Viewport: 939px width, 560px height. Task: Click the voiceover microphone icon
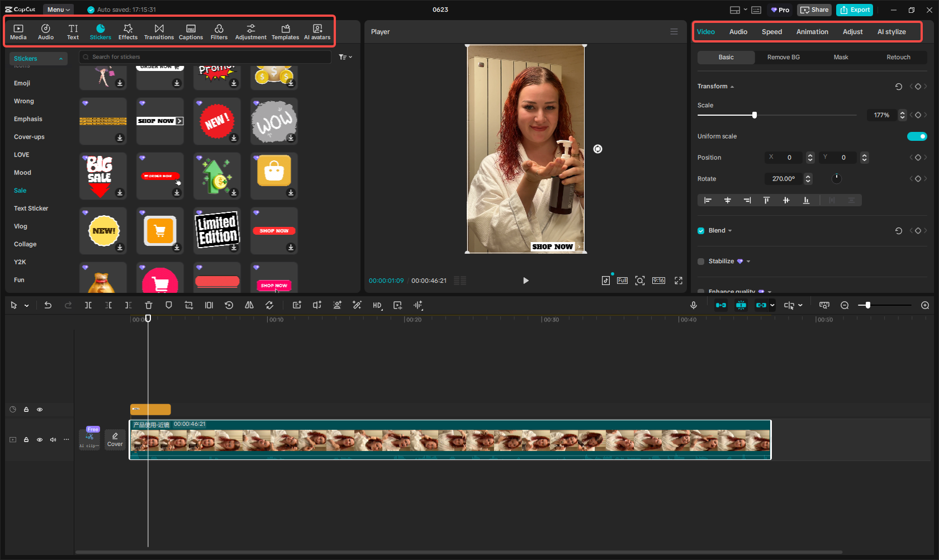[x=693, y=305]
